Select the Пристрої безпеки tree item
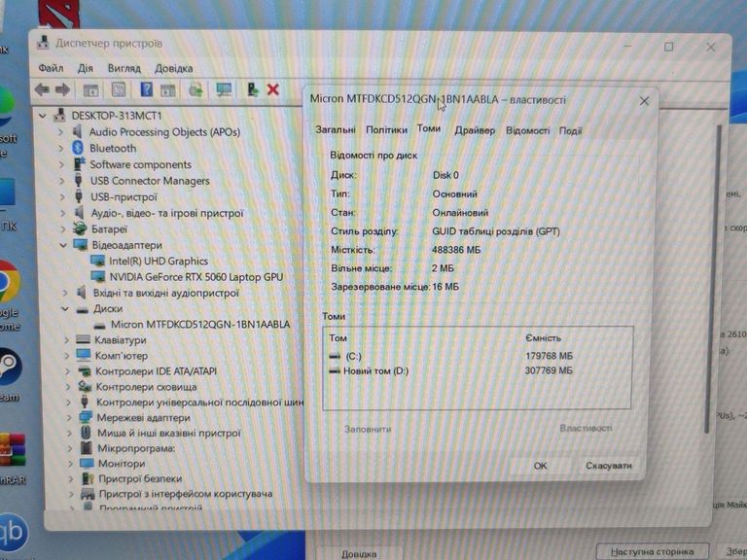The height and width of the screenshot is (560, 747). [140, 478]
